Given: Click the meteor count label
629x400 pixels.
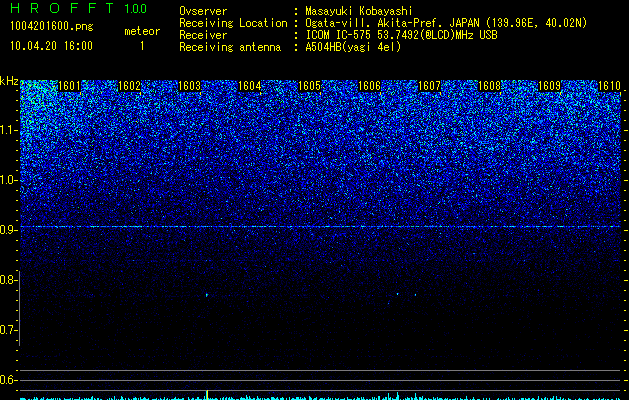Looking at the screenshot, I should click(x=142, y=31).
